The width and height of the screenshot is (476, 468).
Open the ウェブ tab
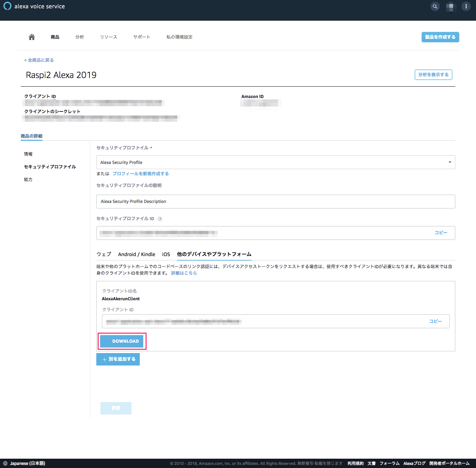[x=104, y=254]
